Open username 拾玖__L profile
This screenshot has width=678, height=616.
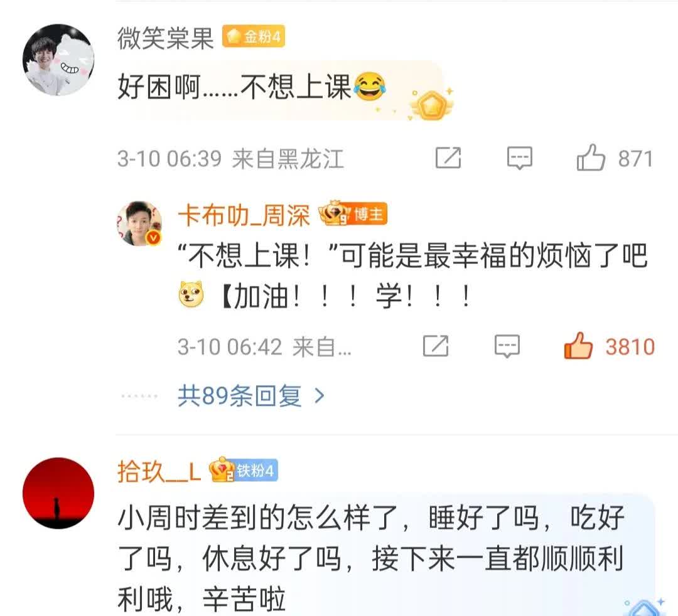[x=159, y=471]
